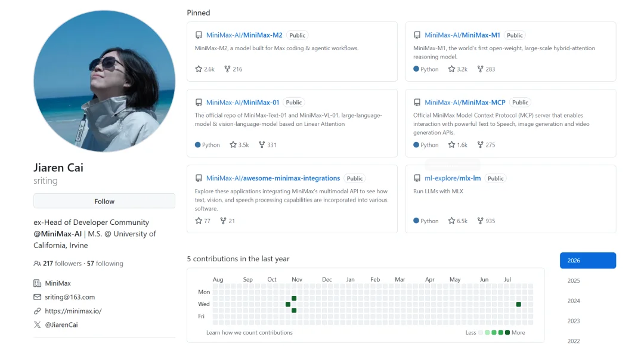Click the empty gray legend swatch beside Less

coord(481,332)
